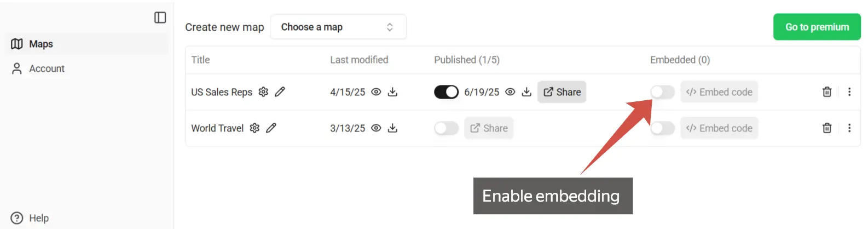Open more options for World Travel row
The image size is (868, 229).
(849, 128)
